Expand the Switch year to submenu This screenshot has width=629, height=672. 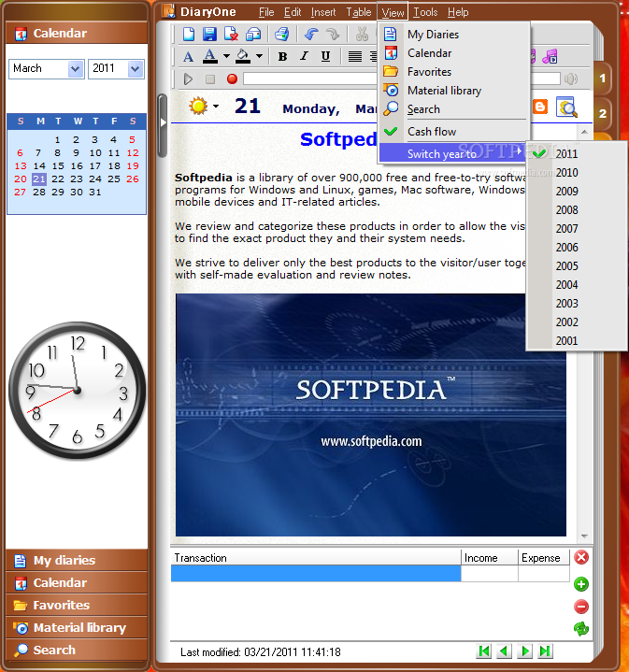tap(453, 153)
